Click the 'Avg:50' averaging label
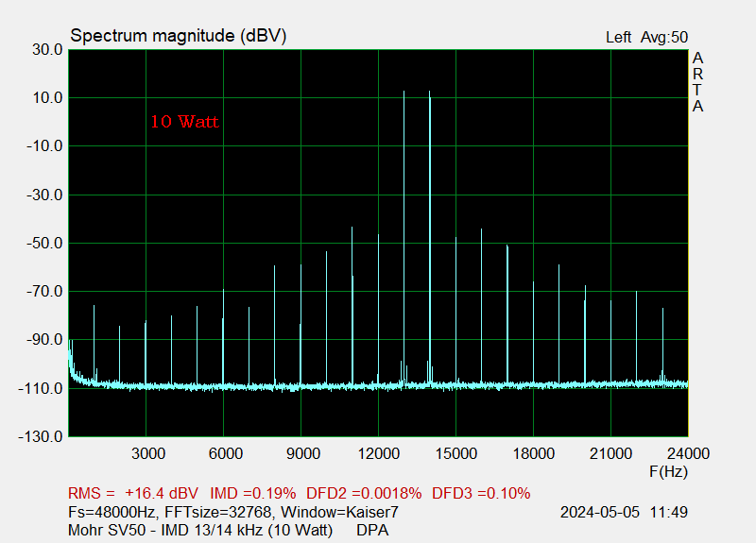The width and height of the screenshot is (756, 543). [664, 37]
